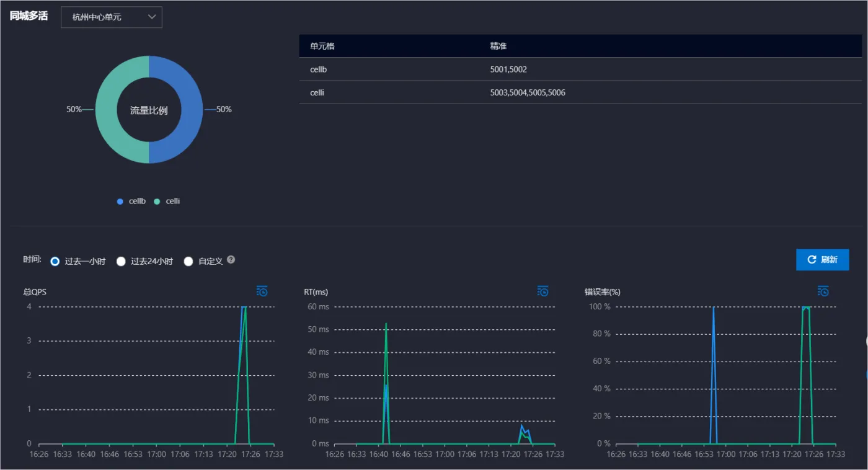Open the RT(ms) chart history icon

pyautogui.click(x=543, y=291)
